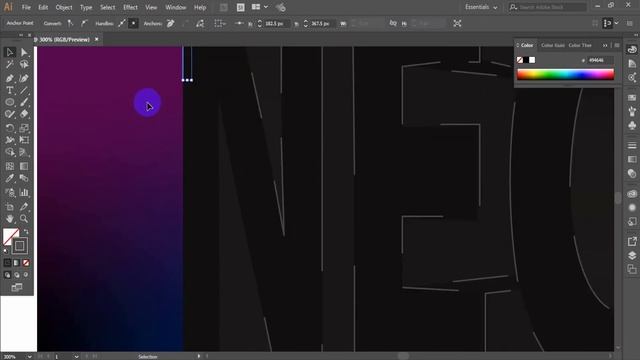Change Screen Mode button
Viewport: 640px width, 360px height.
17,288
